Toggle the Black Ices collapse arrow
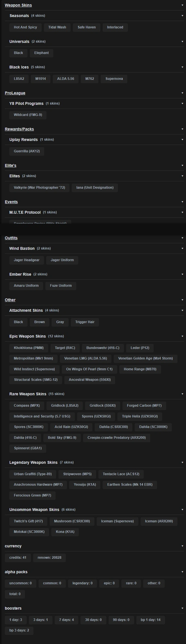186x644 pixels. pos(182,67)
